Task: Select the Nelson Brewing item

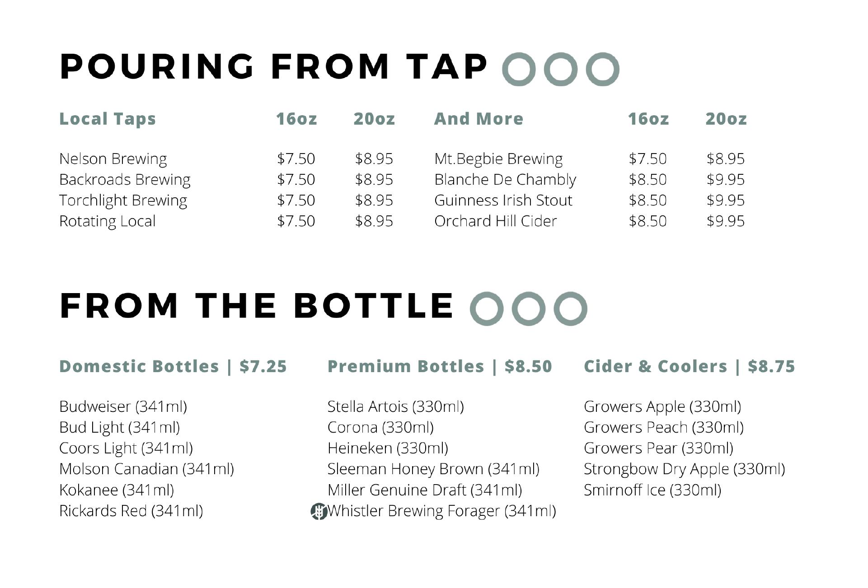Action: point(113,159)
